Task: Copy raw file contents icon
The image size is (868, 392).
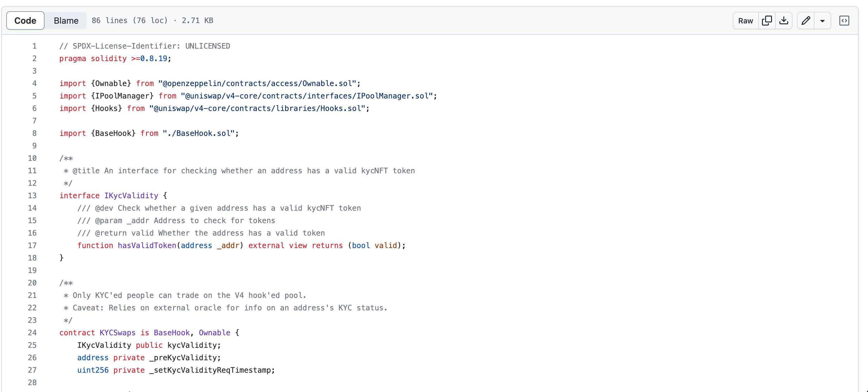Action: tap(767, 21)
